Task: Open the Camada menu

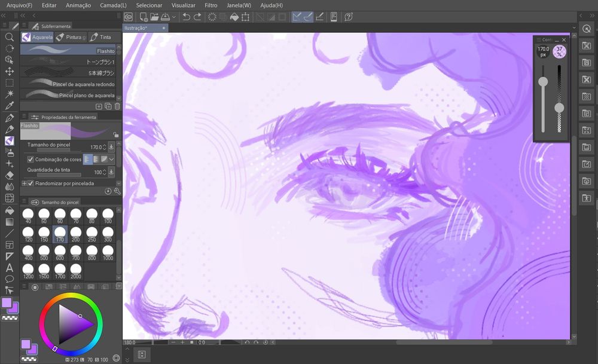Action: click(113, 5)
